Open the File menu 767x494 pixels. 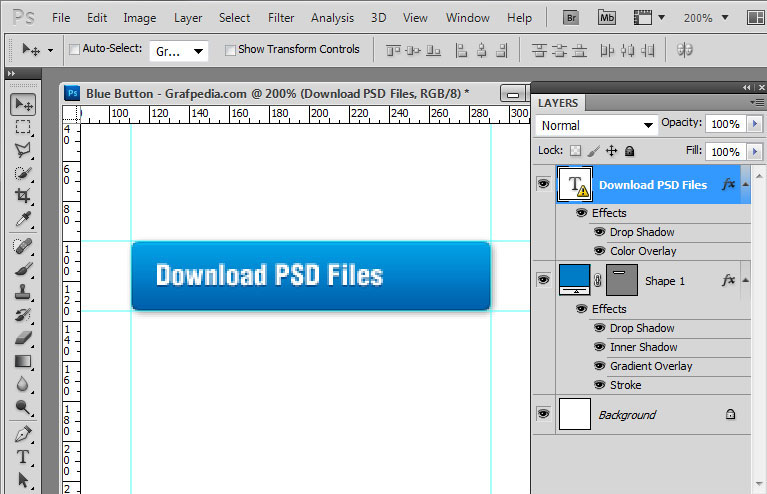[x=61, y=18]
